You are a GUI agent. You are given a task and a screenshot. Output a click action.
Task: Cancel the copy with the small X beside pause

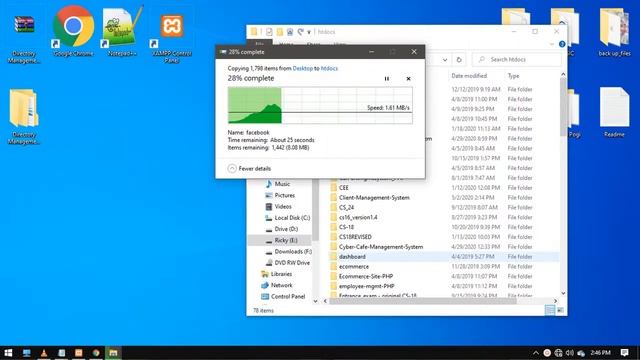click(x=408, y=79)
